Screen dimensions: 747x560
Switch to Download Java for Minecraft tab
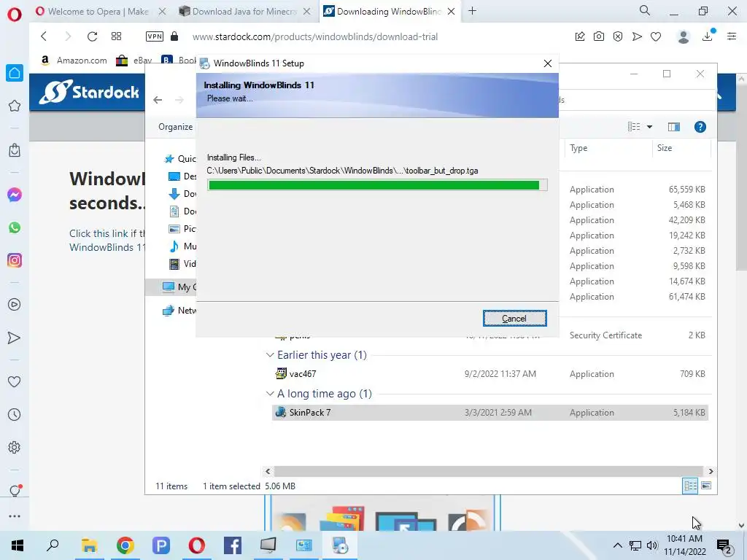[244, 12]
